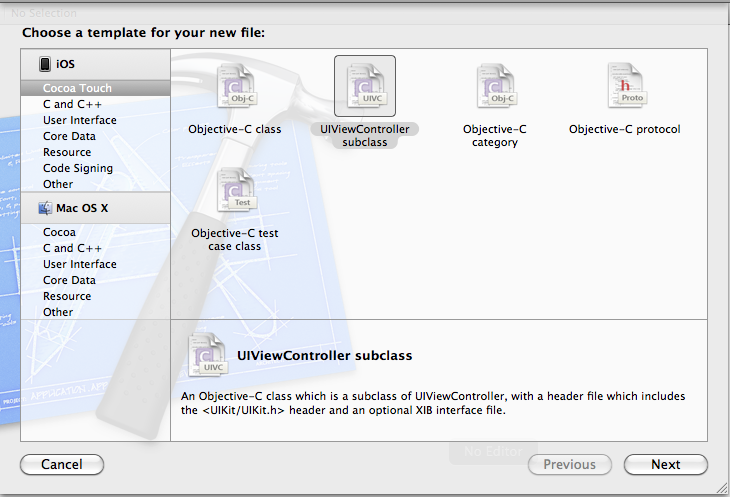Choose the Objective-C protocol template icon
Image resolution: width=730 pixels, height=497 pixels.
point(626,86)
